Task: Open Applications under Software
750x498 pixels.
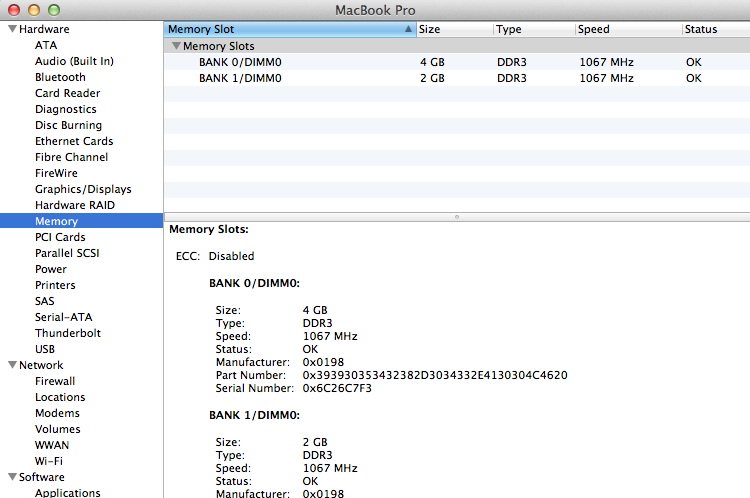Action: (67, 492)
